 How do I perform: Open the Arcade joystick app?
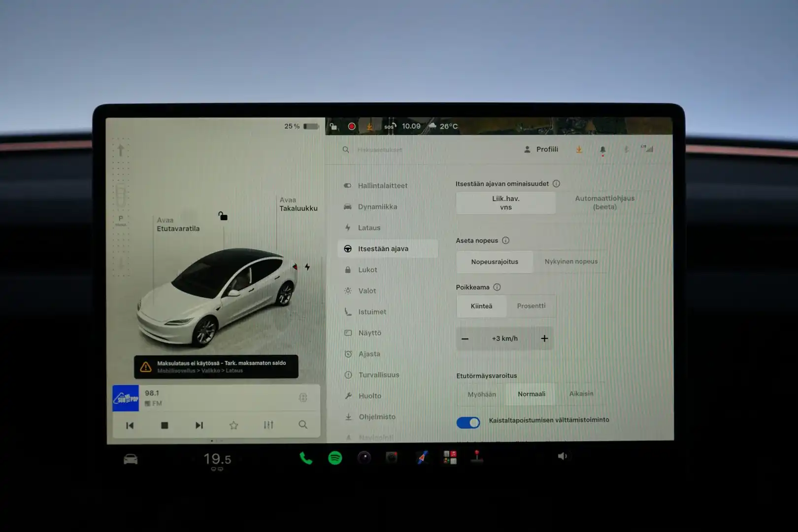477,457
